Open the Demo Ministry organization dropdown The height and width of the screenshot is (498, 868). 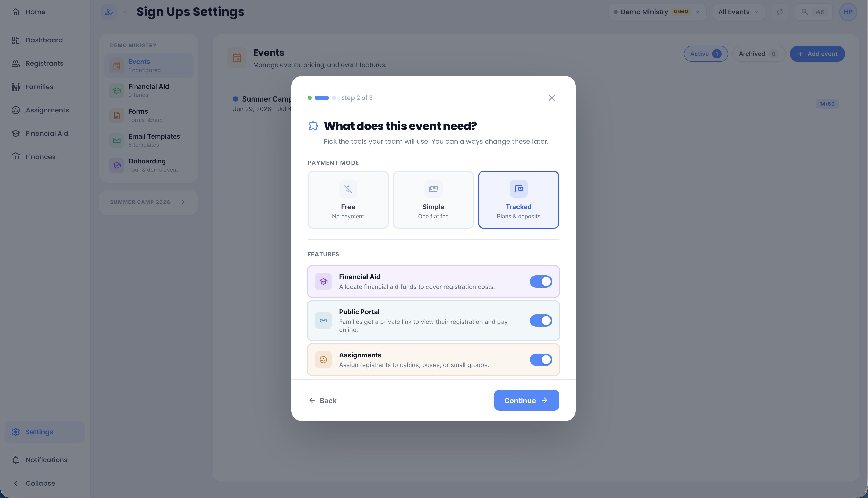[x=657, y=12]
